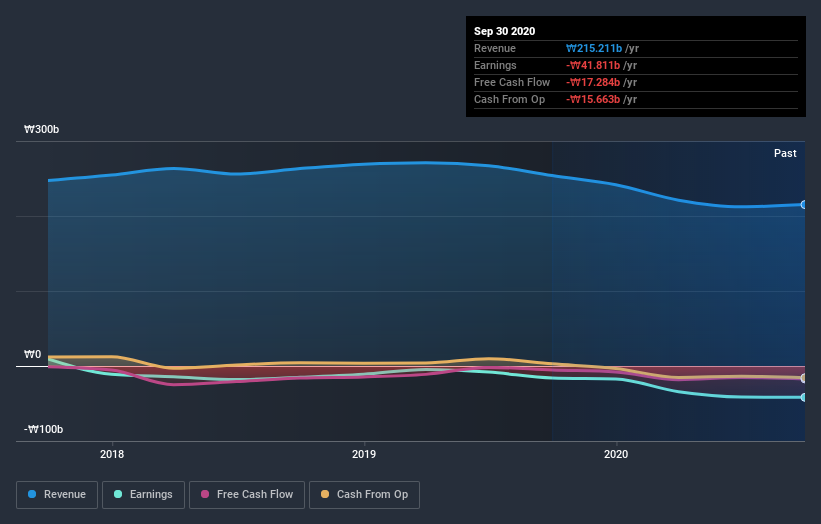Click the ₩215.211b revenue value
Viewport: 821px width, 524px height.
pyautogui.click(x=594, y=48)
